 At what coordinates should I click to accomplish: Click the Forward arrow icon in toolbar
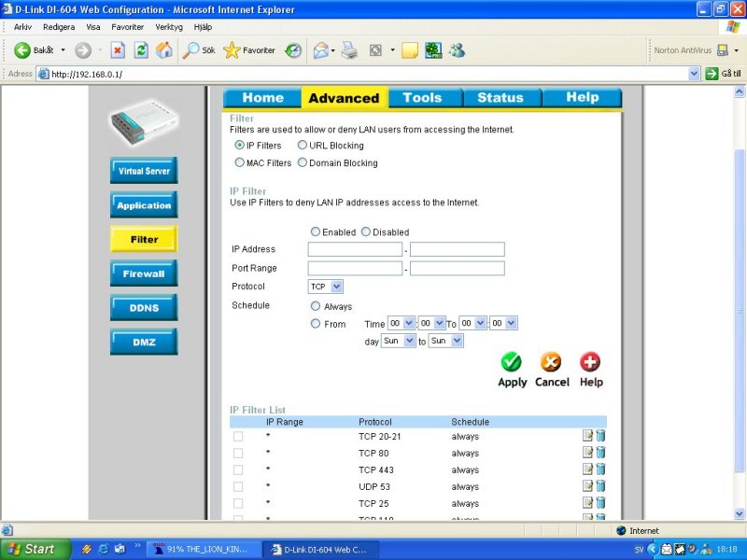pos(83,50)
